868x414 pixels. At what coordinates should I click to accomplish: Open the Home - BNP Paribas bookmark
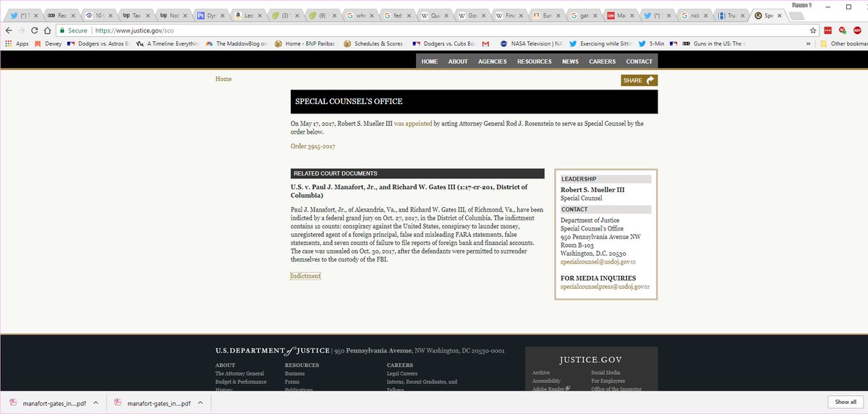(x=305, y=43)
